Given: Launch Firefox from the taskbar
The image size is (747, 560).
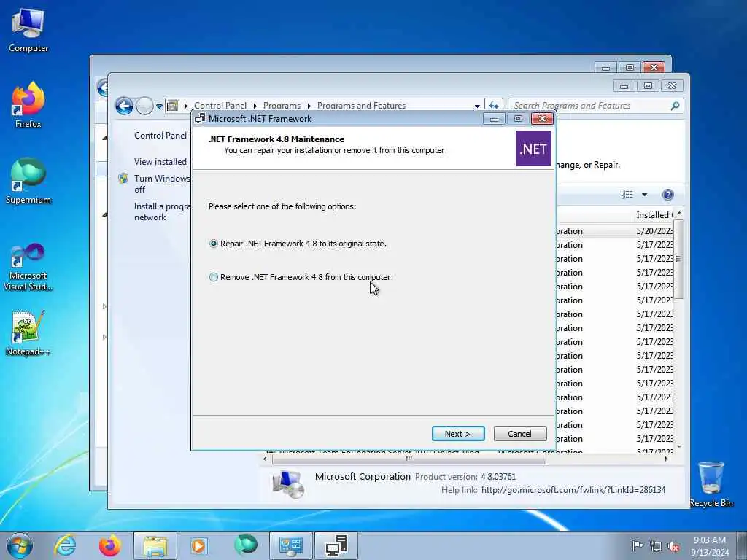Looking at the screenshot, I should [110, 545].
